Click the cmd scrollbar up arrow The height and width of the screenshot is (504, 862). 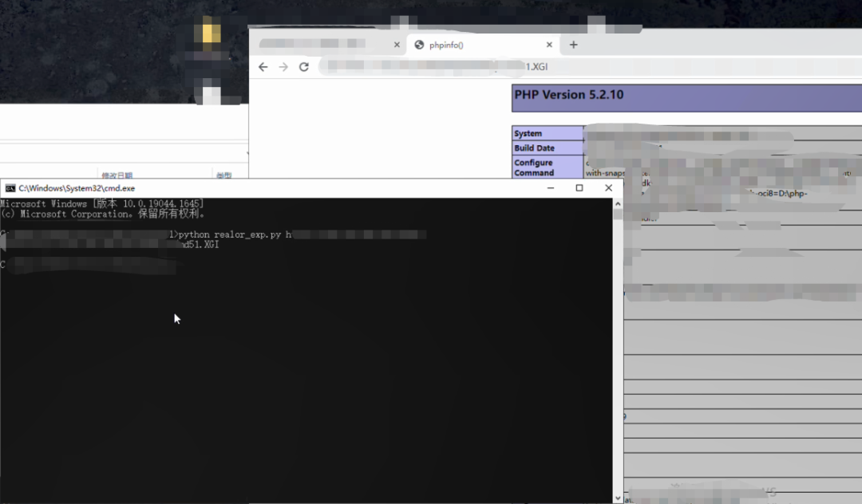[618, 203]
